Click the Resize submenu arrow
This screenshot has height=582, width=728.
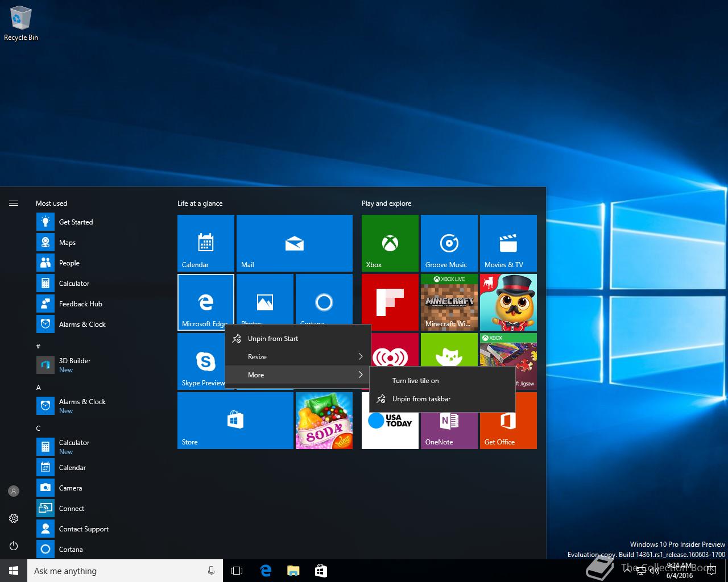(361, 357)
